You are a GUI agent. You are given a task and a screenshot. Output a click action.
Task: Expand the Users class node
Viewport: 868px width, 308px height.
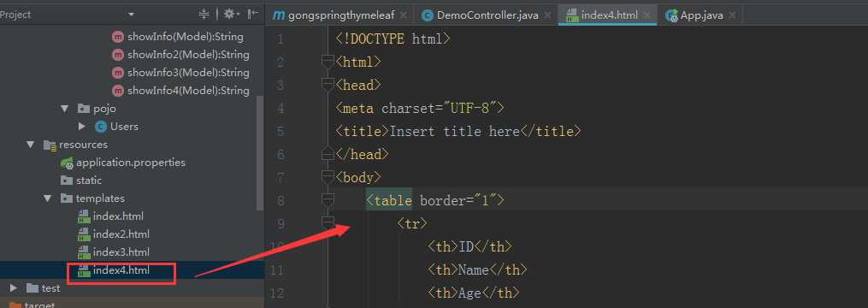coord(82,127)
